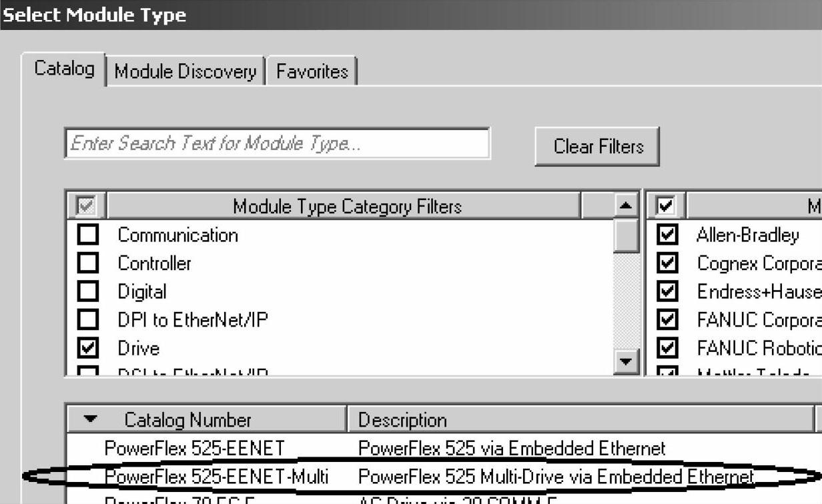Uncheck the Drive category filter
Viewport: 822px width, 504px height.
[x=88, y=348]
